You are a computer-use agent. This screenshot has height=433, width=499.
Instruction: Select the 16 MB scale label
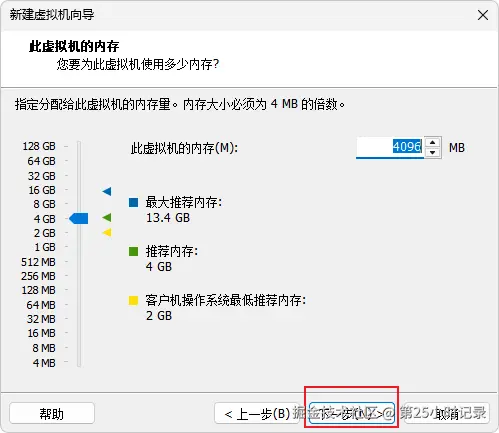click(41, 333)
